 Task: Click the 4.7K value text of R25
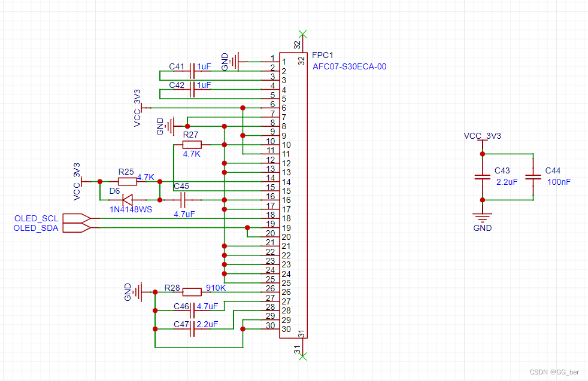point(145,176)
